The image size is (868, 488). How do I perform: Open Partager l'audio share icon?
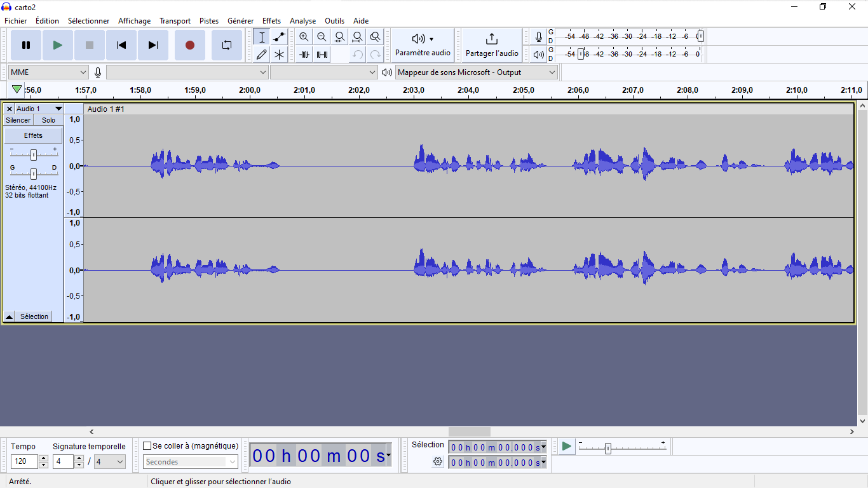[491, 44]
